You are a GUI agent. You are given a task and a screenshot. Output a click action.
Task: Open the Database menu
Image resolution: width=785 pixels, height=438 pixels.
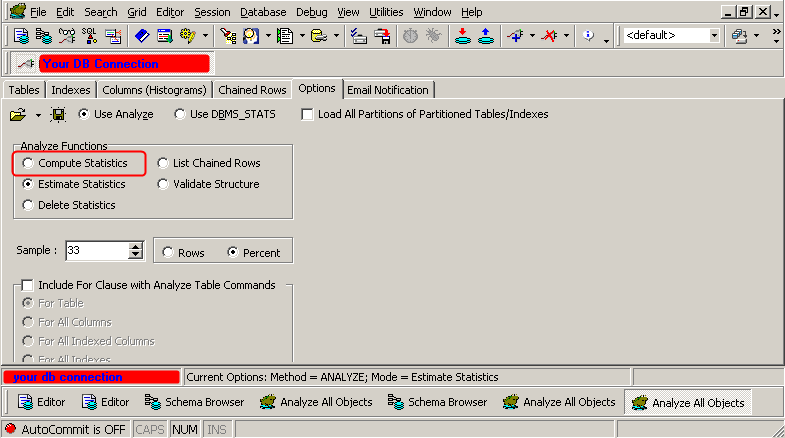264,12
